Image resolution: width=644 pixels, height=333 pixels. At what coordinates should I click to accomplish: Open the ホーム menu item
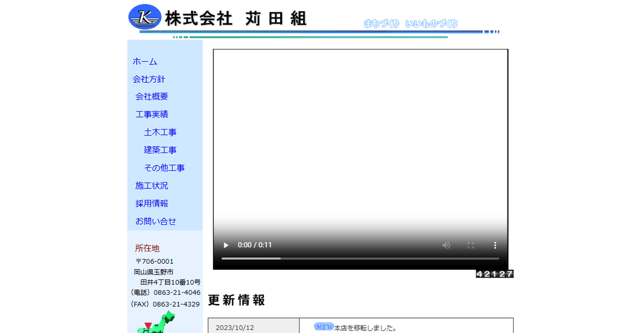point(144,61)
